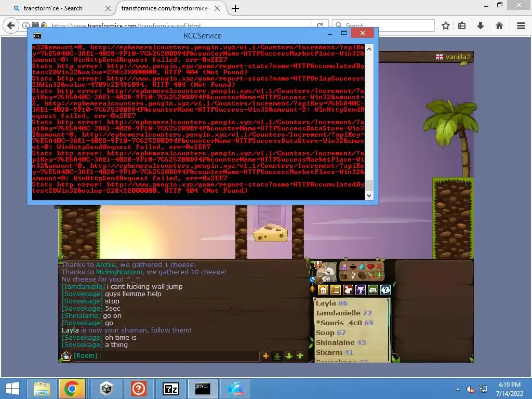Screen dimensions: 532x399
Task: Use the confetti emote
Action: click(371, 275)
